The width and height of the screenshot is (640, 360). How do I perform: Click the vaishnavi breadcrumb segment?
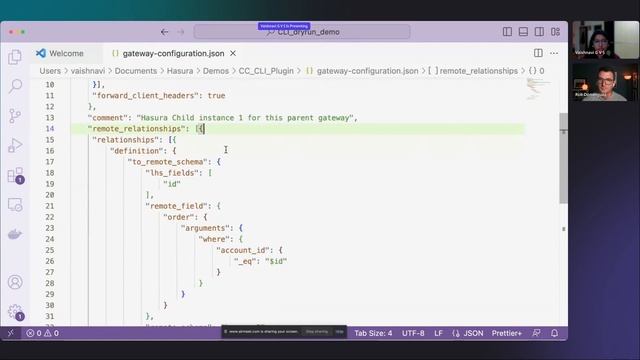(88, 71)
